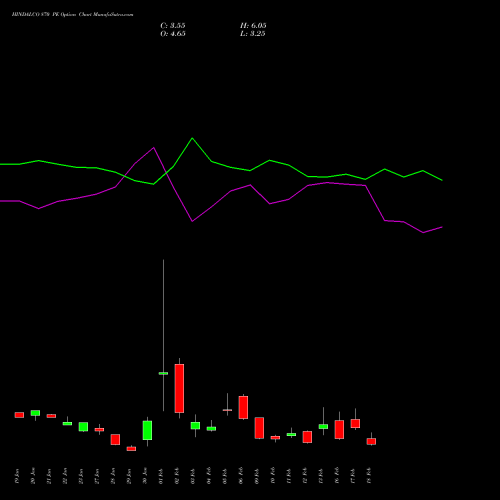This screenshot has width=500, height=500.
Task: Click the green candle for 30 Jan
Action: coord(147,430)
